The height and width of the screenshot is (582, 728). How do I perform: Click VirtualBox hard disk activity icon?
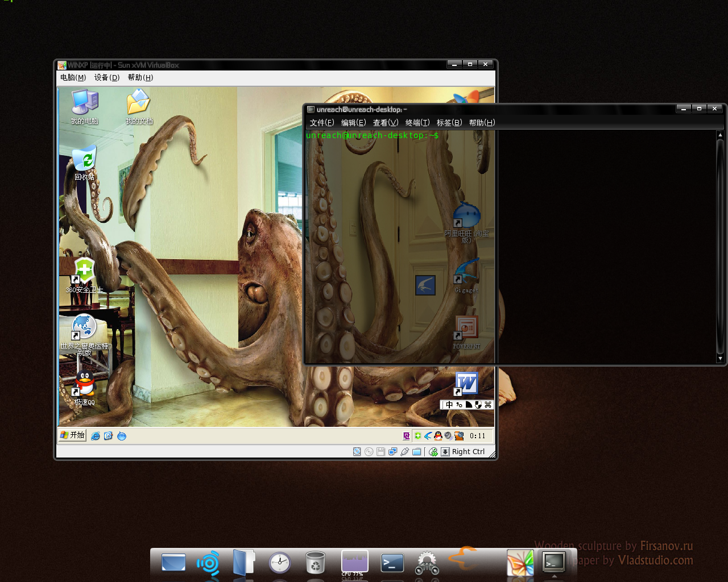coord(357,452)
